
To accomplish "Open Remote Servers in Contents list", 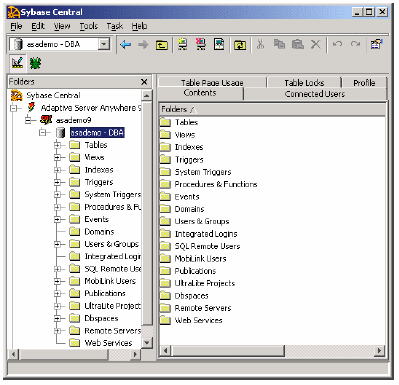I will click(203, 308).
